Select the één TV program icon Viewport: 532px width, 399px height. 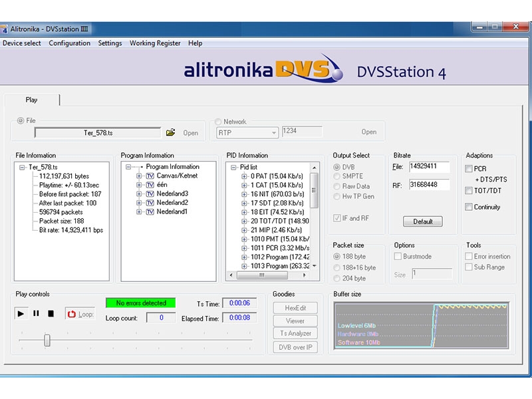click(x=150, y=185)
